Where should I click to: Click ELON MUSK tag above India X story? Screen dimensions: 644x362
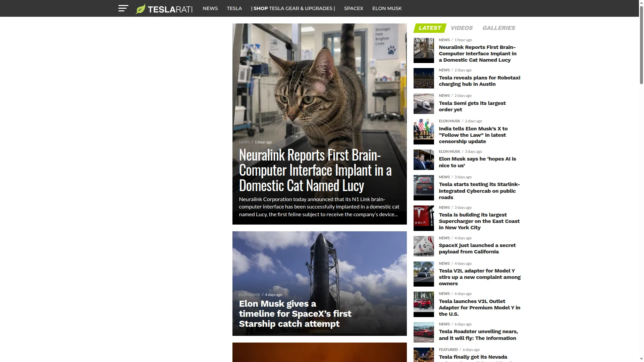point(449,121)
